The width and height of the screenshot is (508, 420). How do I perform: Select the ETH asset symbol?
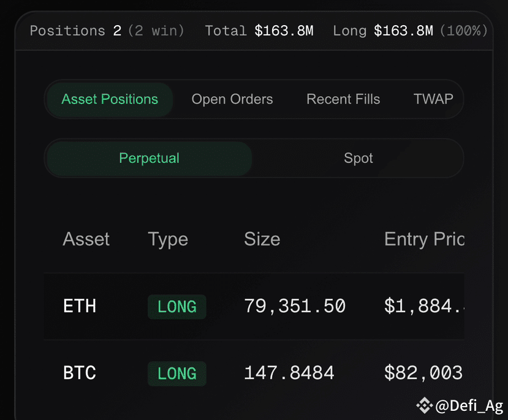tap(78, 306)
